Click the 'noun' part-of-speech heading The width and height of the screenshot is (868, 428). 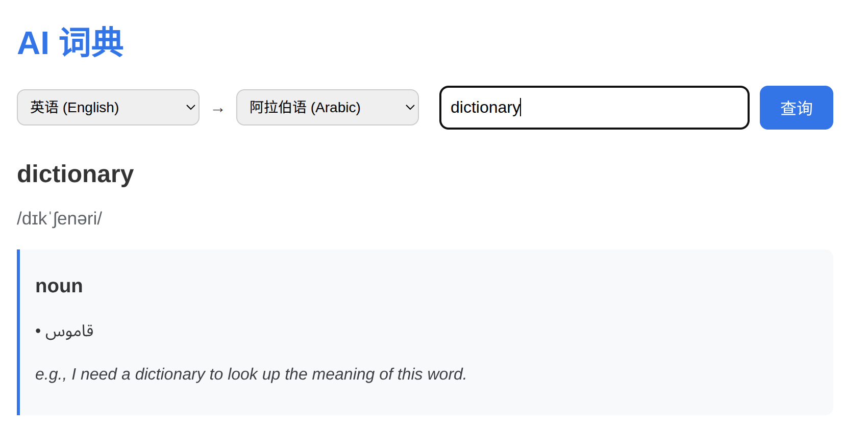pos(59,286)
